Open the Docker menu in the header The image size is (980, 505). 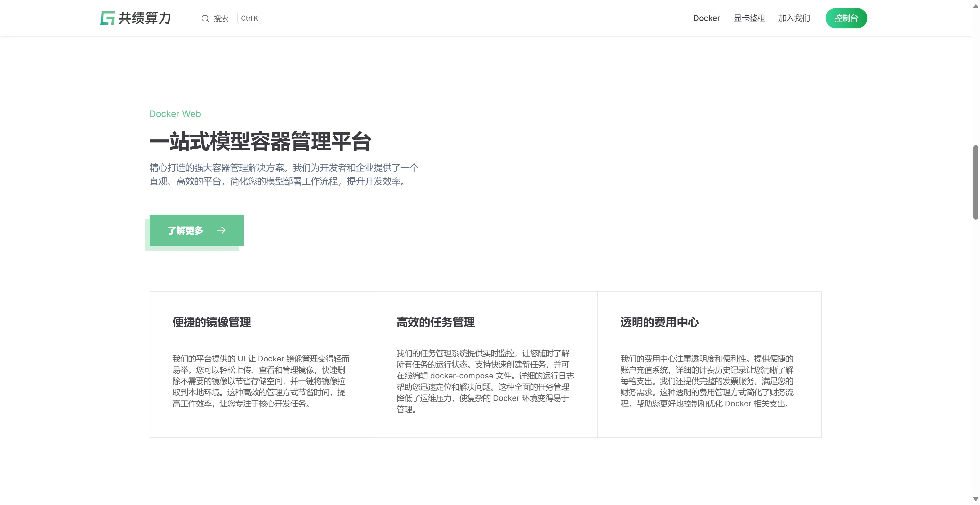tap(706, 18)
